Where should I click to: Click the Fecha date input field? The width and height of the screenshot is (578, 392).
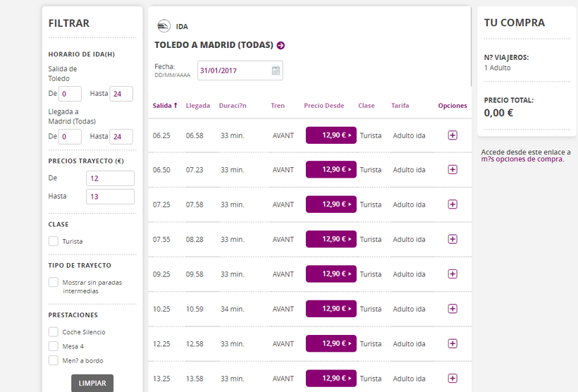click(x=240, y=71)
